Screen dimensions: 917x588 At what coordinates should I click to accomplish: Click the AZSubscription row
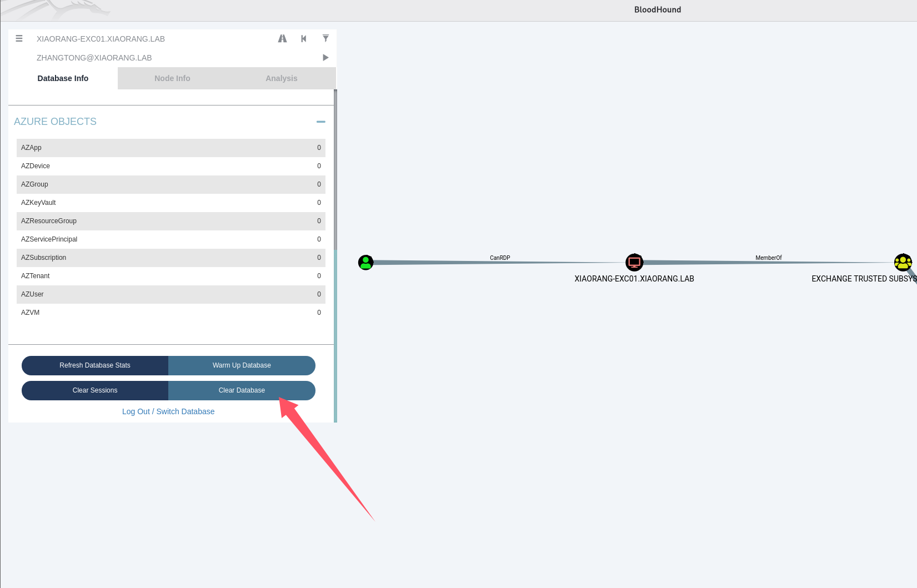tap(171, 258)
